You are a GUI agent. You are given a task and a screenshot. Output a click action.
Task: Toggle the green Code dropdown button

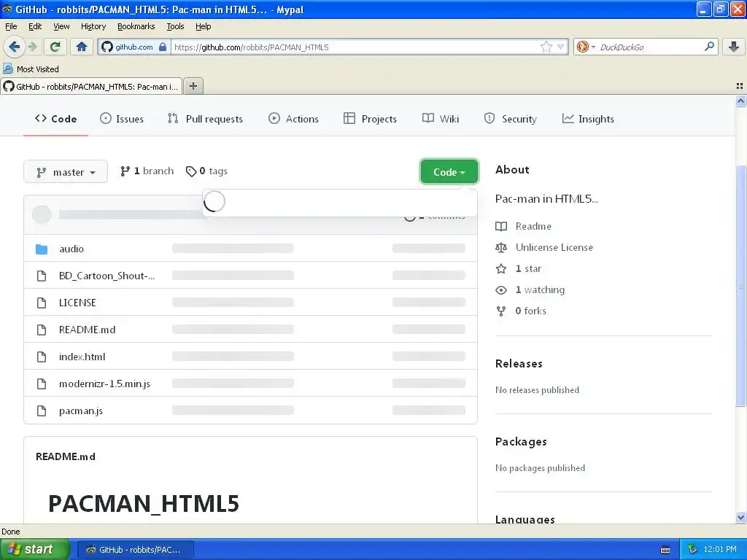click(x=449, y=172)
